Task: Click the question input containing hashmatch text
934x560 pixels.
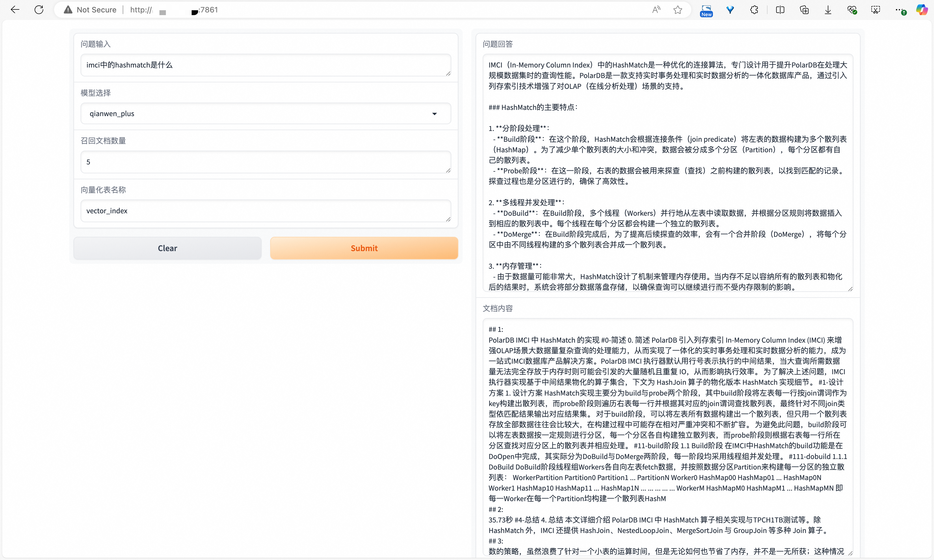Action: click(266, 65)
